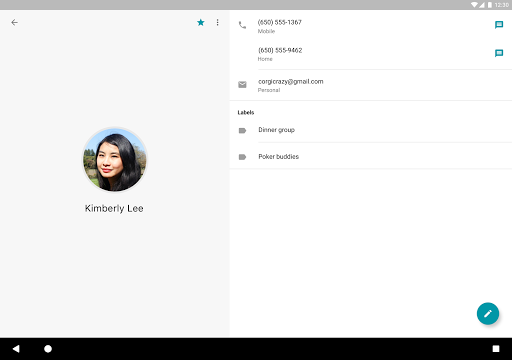The height and width of the screenshot is (360, 512).
Task: Tap the Android home circle button
Action: (x=48, y=349)
